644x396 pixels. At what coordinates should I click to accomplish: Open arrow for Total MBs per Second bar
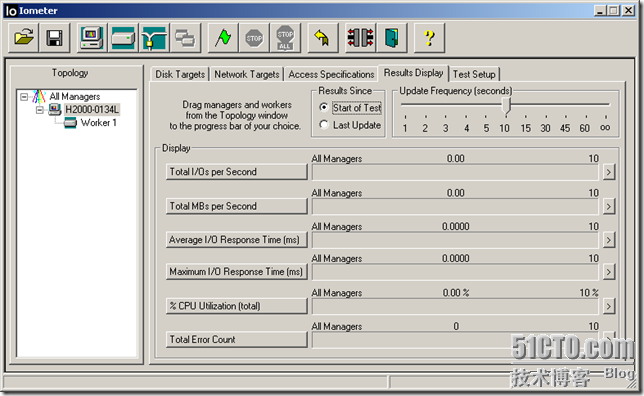609,206
